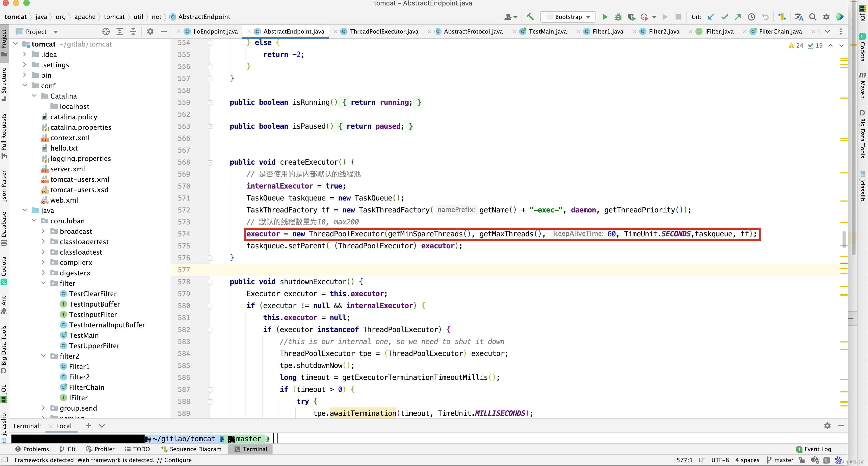Switch to ThreadPoolExecutor.java tab
Viewport: 868px width, 466px height.
point(380,32)
